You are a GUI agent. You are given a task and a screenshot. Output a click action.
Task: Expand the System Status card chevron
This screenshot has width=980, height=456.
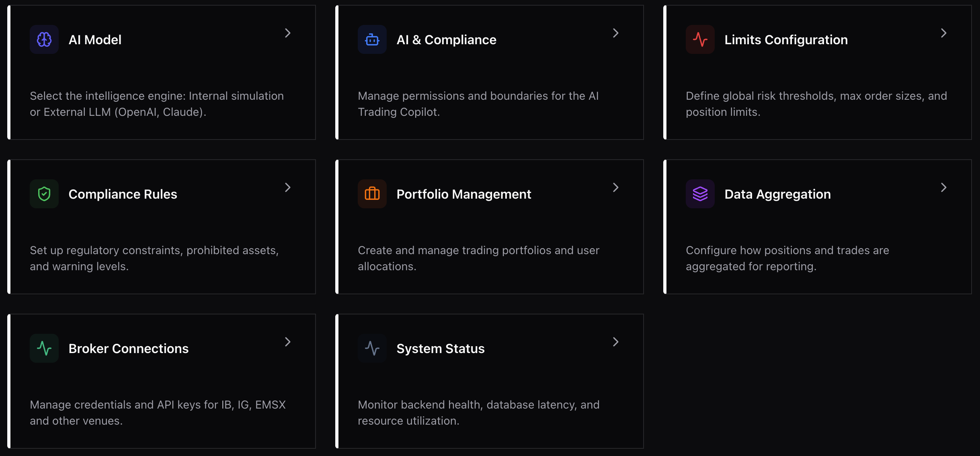[x=616, y=342]
